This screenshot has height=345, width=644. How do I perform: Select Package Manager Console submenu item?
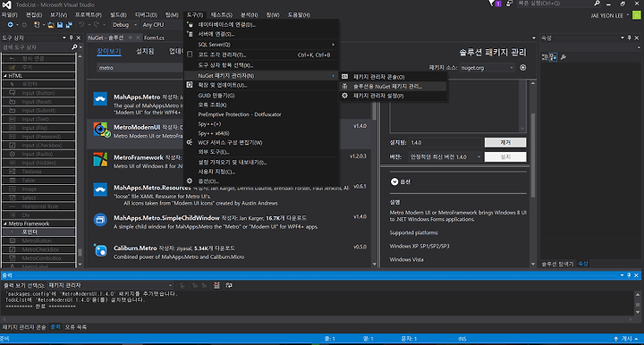click(393, 77)
